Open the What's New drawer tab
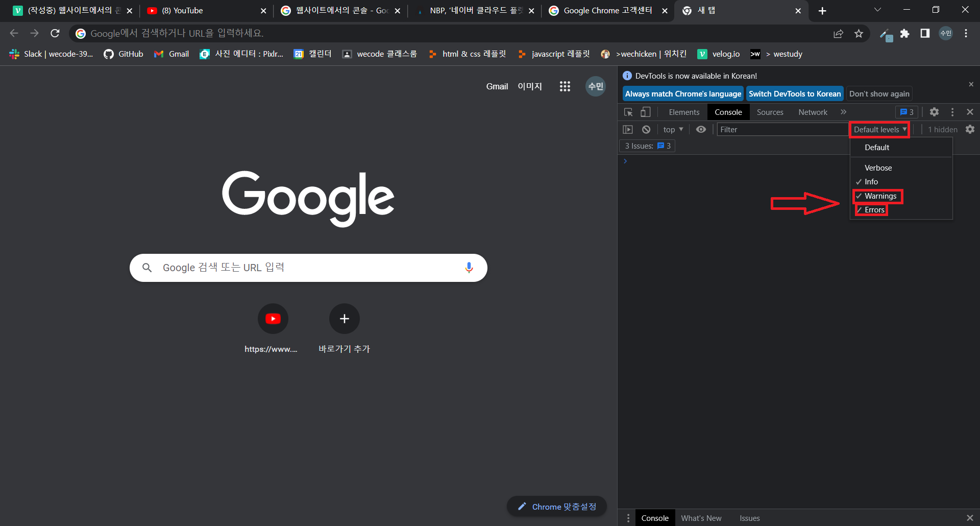Screen dimensions: 980x526 click(701, 518)
